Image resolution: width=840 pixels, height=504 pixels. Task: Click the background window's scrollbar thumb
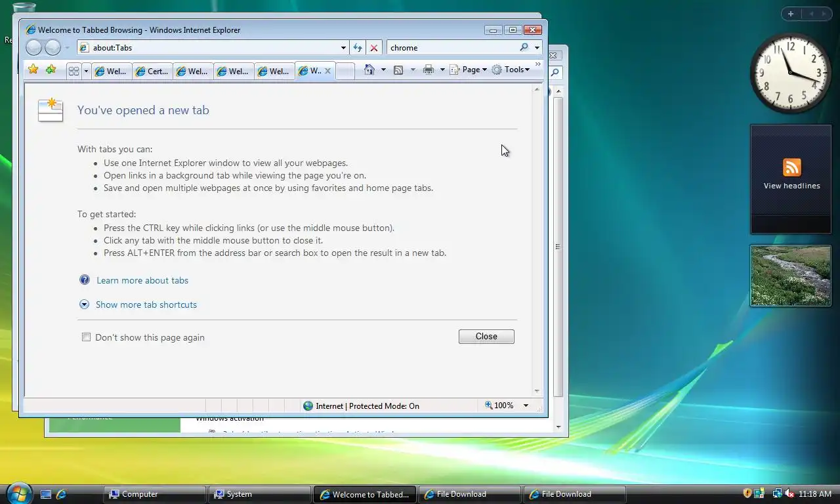pyautogui.click(x=558, y=247)
